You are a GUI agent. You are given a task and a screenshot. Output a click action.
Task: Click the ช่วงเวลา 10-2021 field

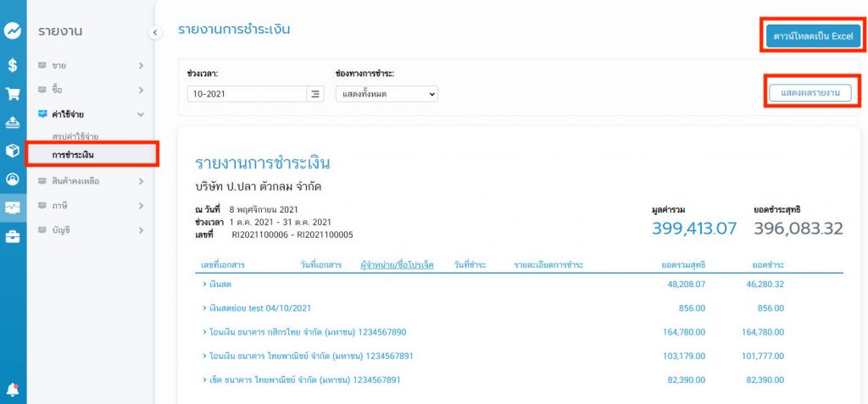pyautogui.click(x=247, y=94)
